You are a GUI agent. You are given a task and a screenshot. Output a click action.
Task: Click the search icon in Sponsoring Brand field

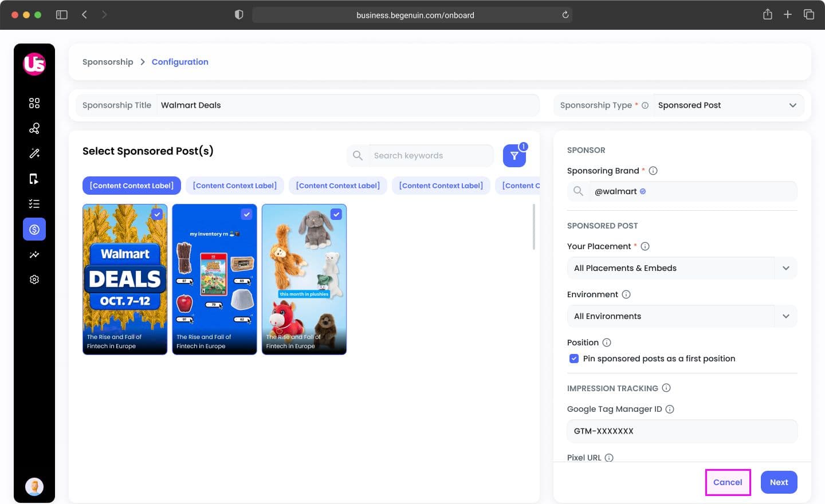coord(578,191)
